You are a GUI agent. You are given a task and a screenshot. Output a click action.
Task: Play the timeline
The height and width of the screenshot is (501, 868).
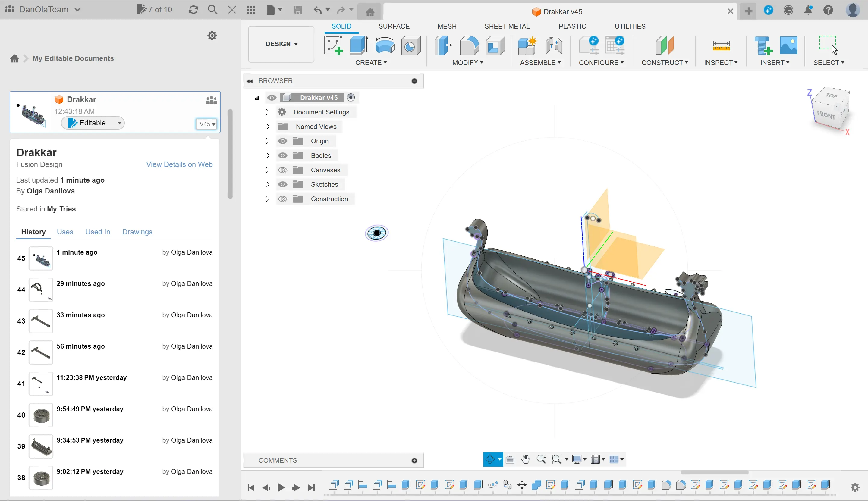281,487
